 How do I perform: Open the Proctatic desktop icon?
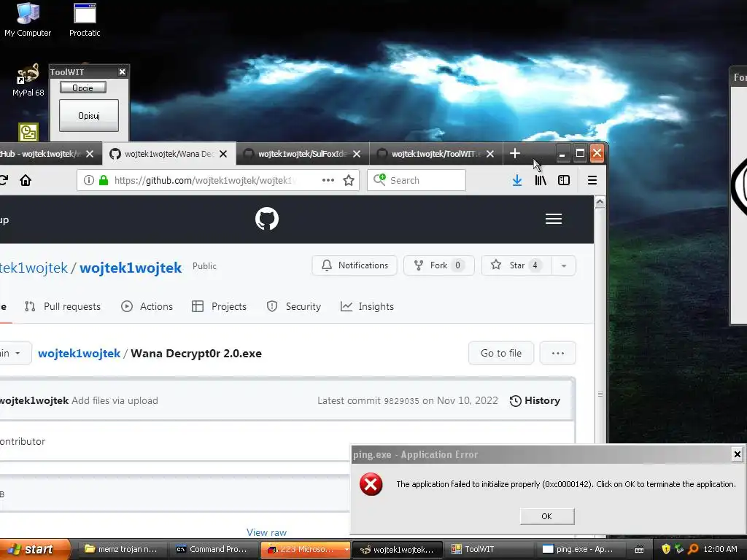click(85, 20)
